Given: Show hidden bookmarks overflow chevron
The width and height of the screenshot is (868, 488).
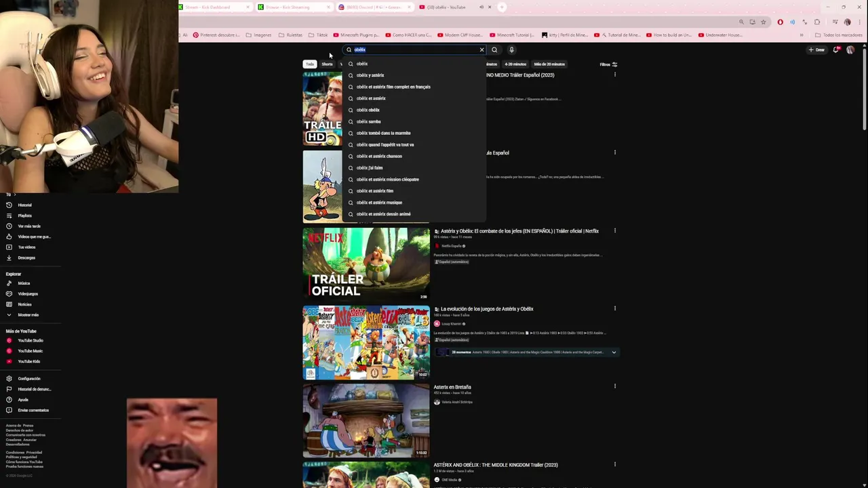Looking at the screenshot, I should (x=802, y=35).
